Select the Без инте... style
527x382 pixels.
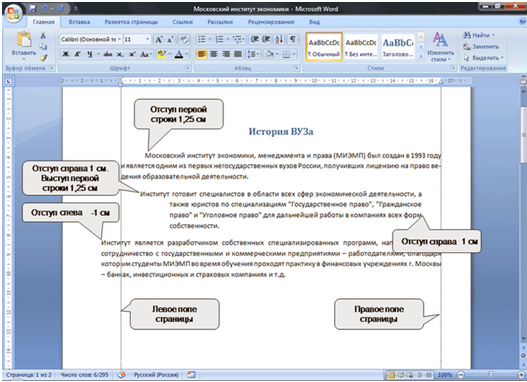coord(361,47)
